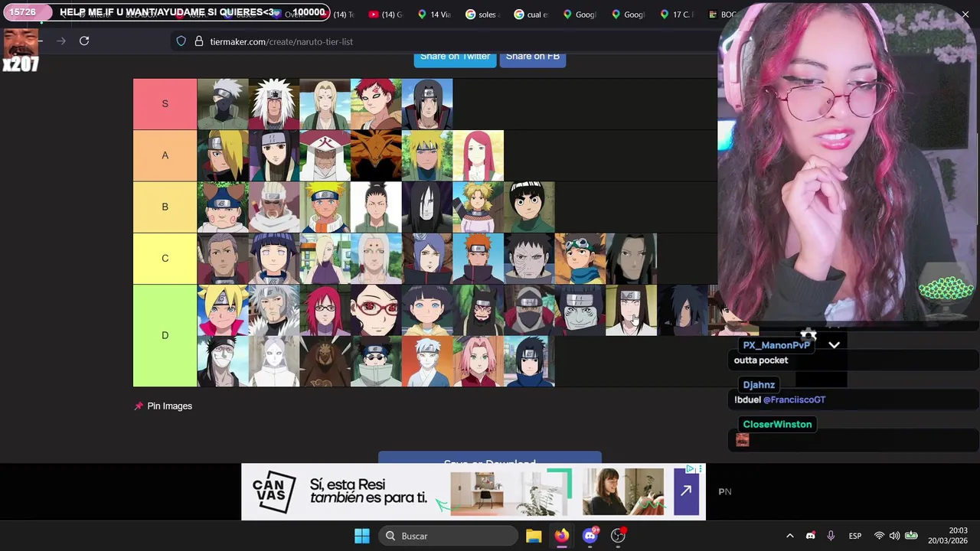The height and width of the screenshot is (551, 980).
Task: Select Hinata image in C tier
Action: [x=274, y=258]
